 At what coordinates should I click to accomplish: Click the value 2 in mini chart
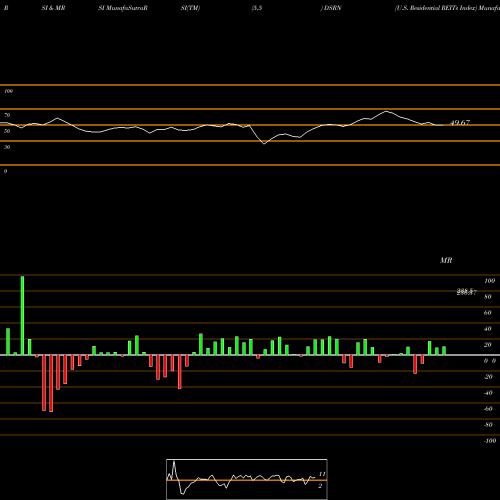(x=320, y=486)
